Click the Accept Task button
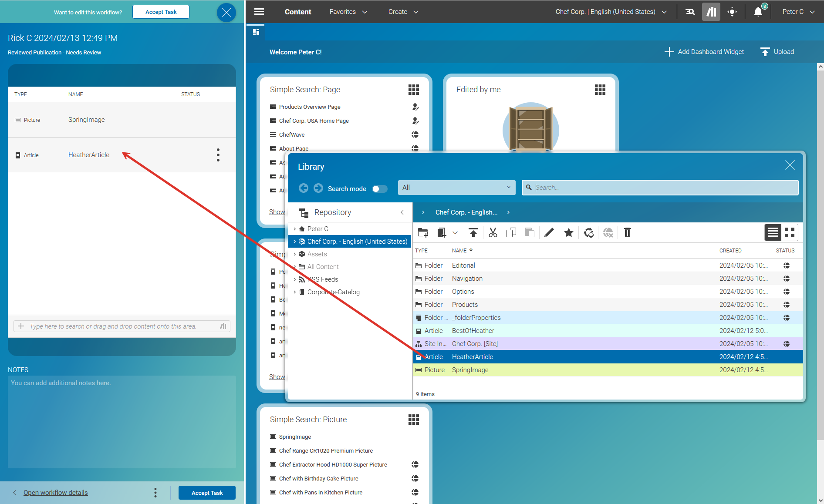Image resolution: width=824 pixels, height=504 pixels. click(206, 492)
